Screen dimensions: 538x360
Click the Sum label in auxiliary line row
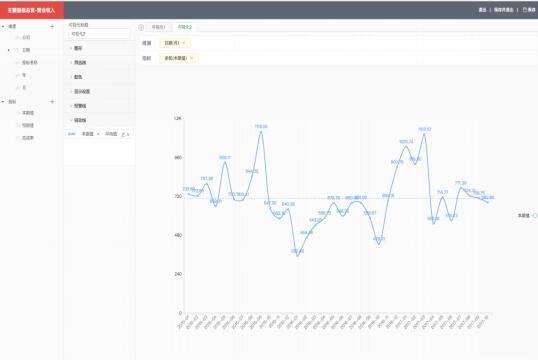point(71,134)
